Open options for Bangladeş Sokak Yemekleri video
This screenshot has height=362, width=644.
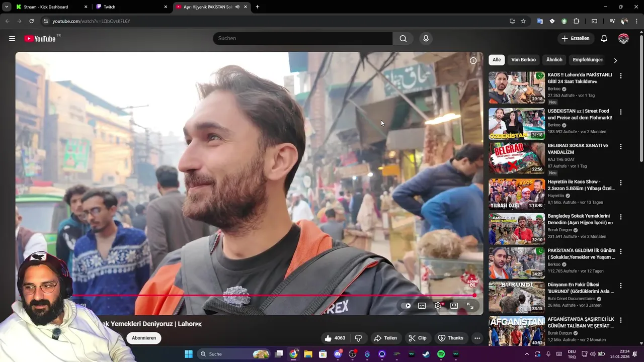(621, 217)
